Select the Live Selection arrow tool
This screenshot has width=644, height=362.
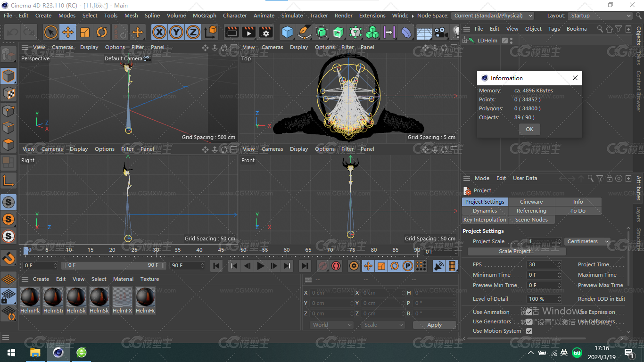point(51,32)
